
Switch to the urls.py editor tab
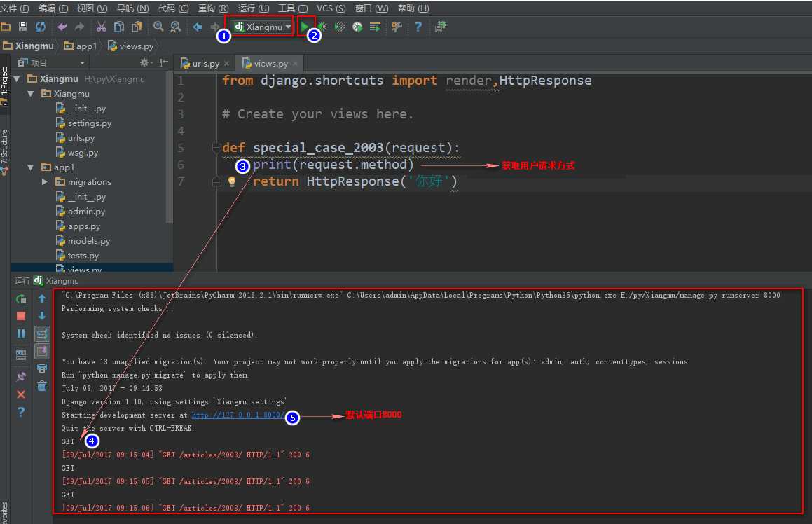click(x=205, y=63)
